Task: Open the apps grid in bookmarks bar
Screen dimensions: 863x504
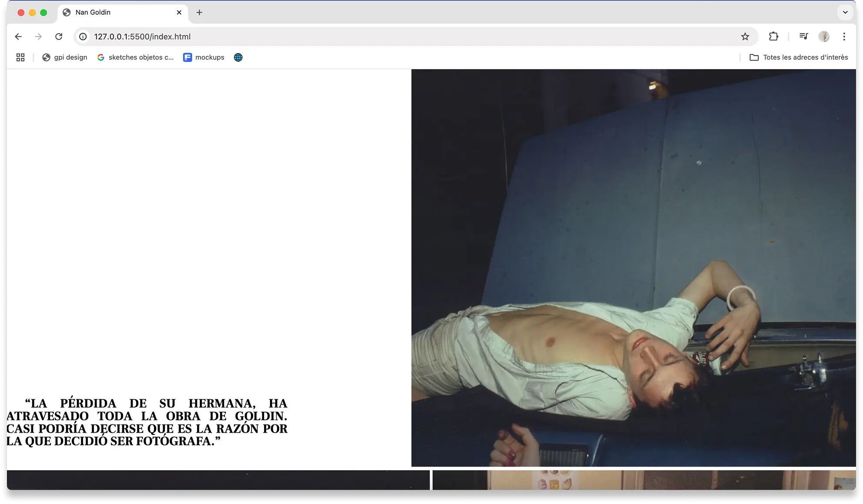Action: coord(20,57)
